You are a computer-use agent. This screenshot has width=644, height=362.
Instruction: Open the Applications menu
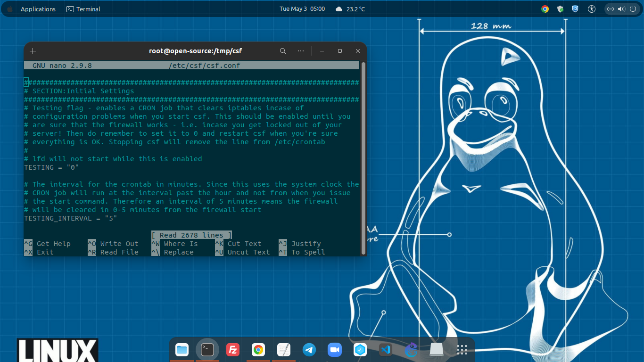(38, 9)
